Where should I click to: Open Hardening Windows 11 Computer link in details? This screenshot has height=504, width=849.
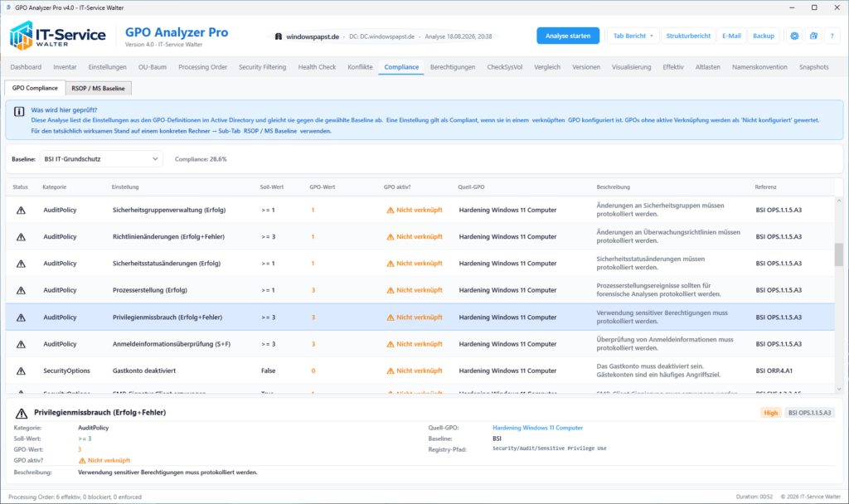point(537,428)
